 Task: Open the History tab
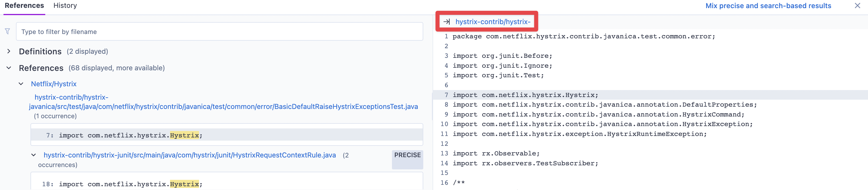click(x=65, y=6)
